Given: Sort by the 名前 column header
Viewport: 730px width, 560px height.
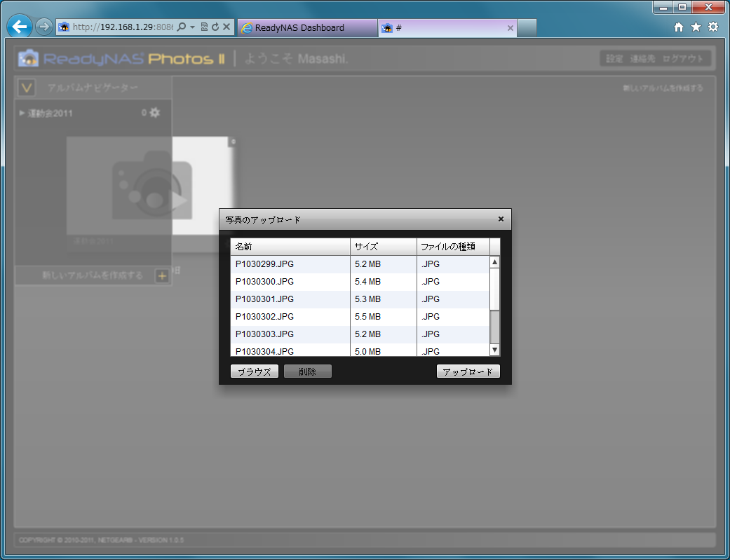Looking at the screenshot, I should (x=290, y=247).
